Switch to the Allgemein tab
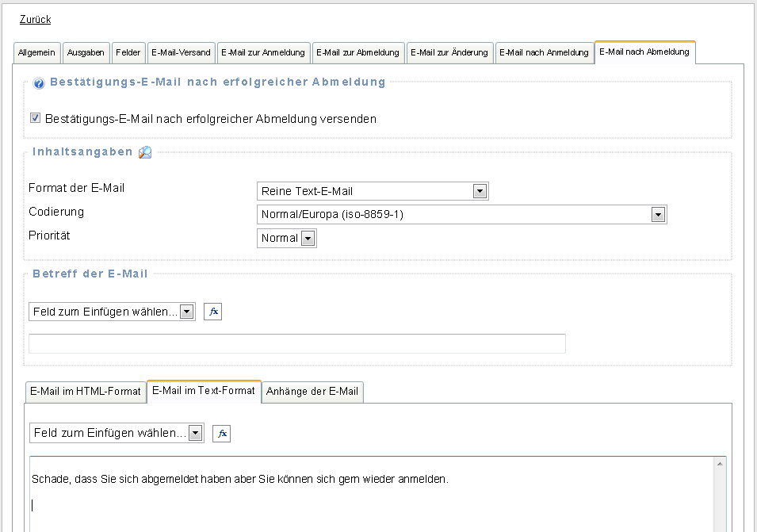This screenshot has width=757, height=532. point(37,52)
